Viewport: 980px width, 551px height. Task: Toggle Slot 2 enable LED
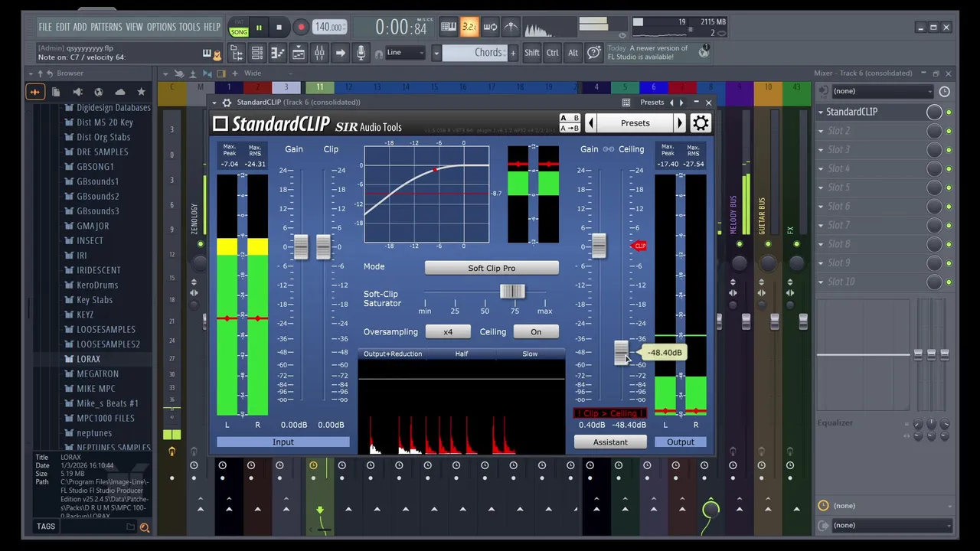click(949, 131)
